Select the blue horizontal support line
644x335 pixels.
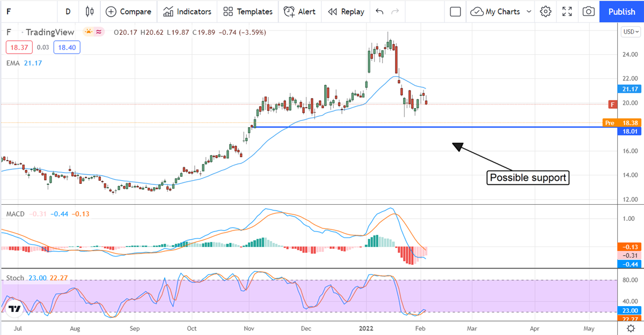point(376,127)
